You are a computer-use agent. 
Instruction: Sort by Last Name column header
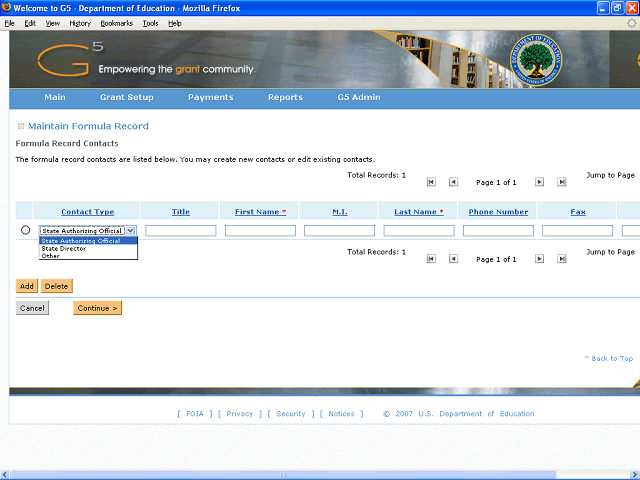pyautogui.click(x=419, y=212)
